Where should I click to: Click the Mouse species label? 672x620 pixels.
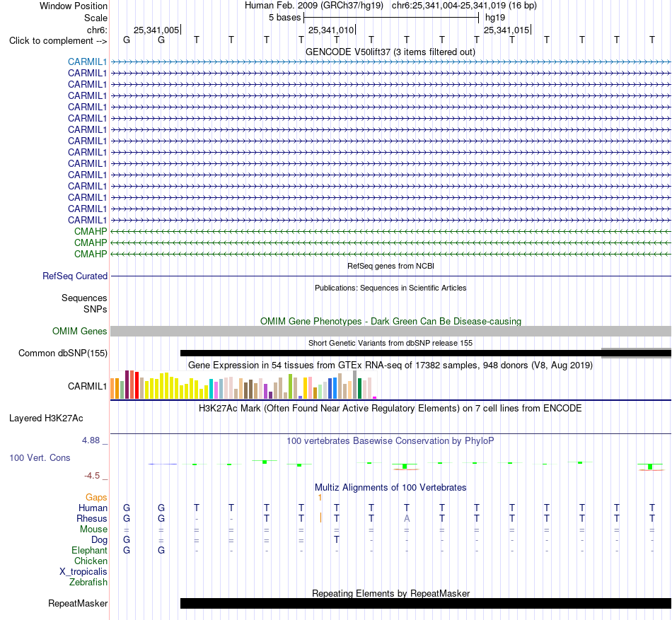click(93, 530)
